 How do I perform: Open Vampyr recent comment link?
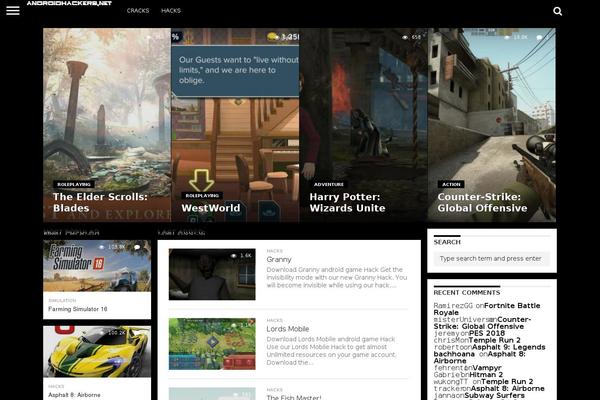coord(487,367)
